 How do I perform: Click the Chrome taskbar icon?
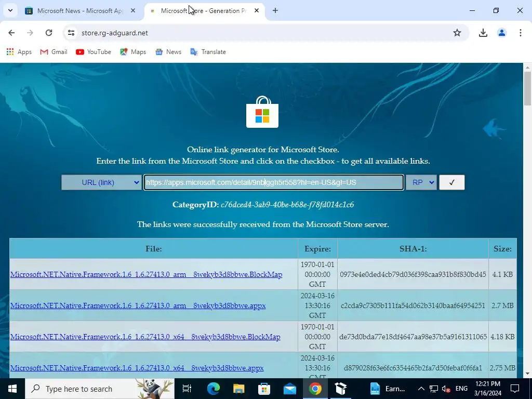315,389
